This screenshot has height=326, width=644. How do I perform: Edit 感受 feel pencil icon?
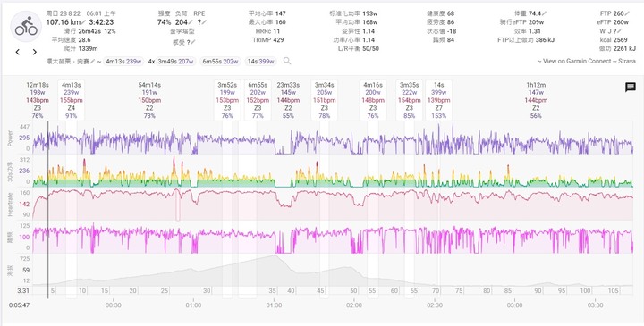(x=193, y=42)
